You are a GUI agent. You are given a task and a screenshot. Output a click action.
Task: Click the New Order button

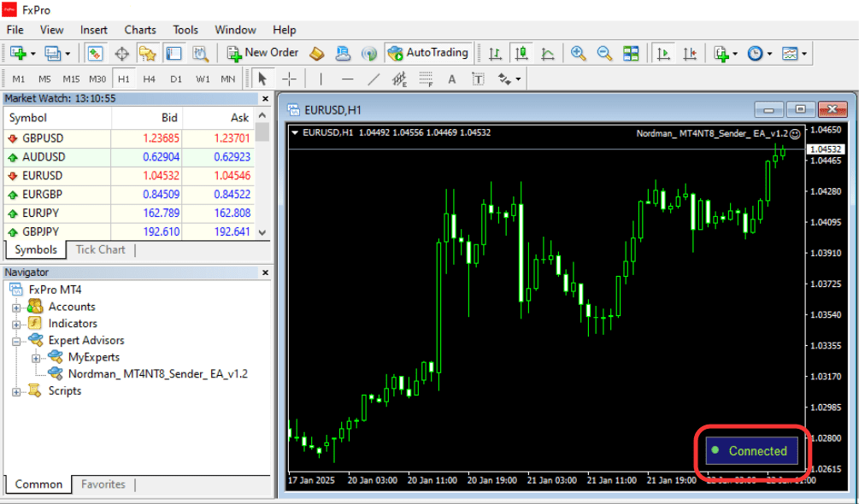click(x=263, y=53)
